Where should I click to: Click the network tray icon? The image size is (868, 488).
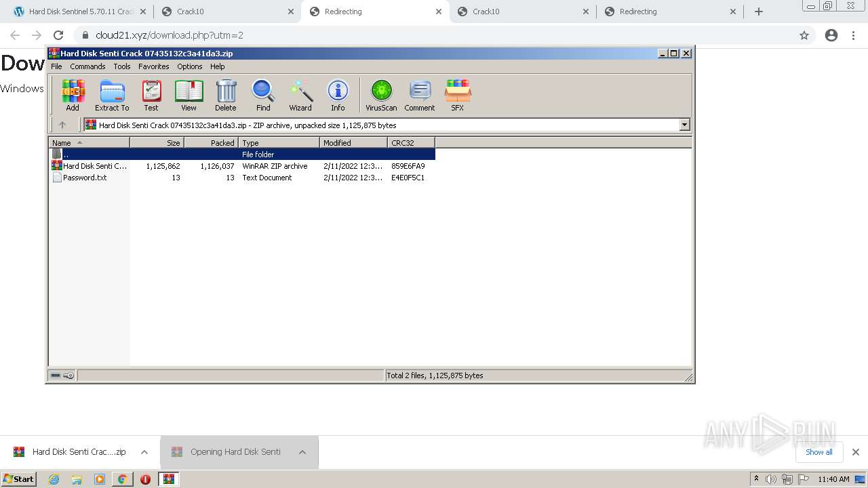coord(787,479)
